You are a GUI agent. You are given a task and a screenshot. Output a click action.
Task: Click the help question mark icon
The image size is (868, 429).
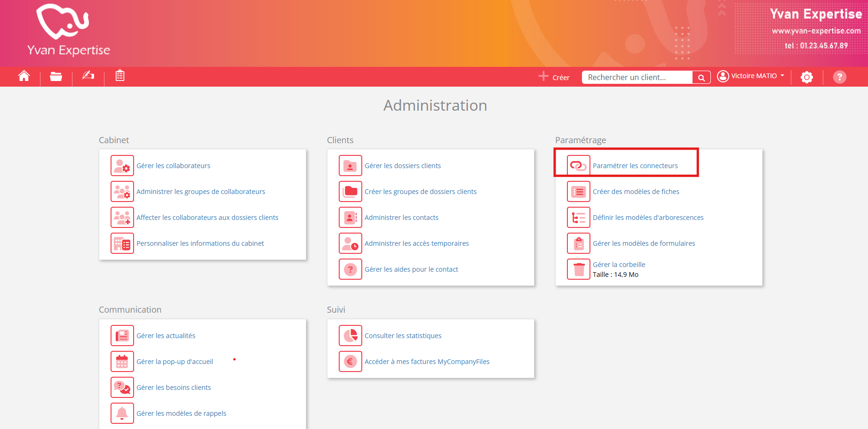point(839,77)
